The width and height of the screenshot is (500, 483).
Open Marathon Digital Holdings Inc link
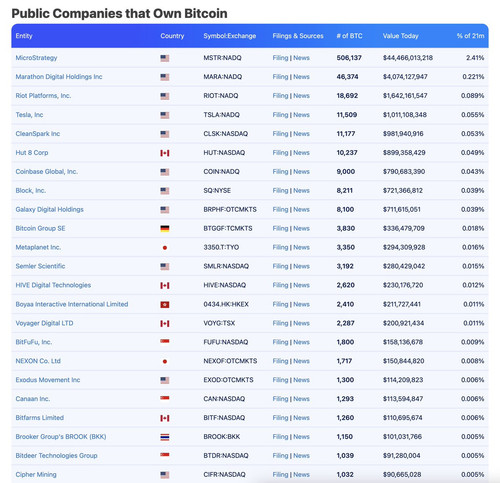[59, 77]
